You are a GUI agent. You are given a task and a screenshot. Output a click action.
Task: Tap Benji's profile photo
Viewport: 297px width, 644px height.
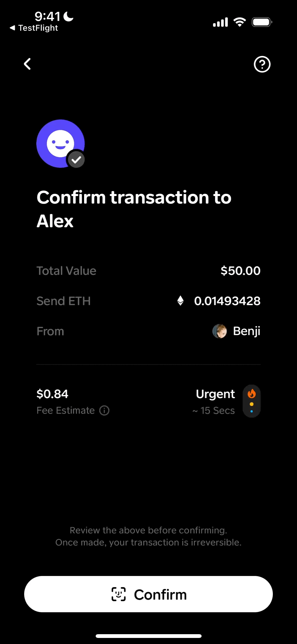tap(219, 331)
